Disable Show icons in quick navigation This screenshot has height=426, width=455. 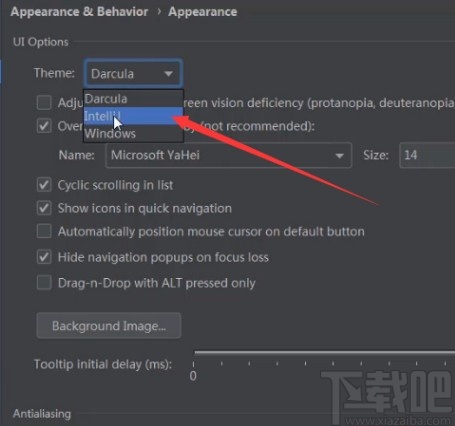44,208
